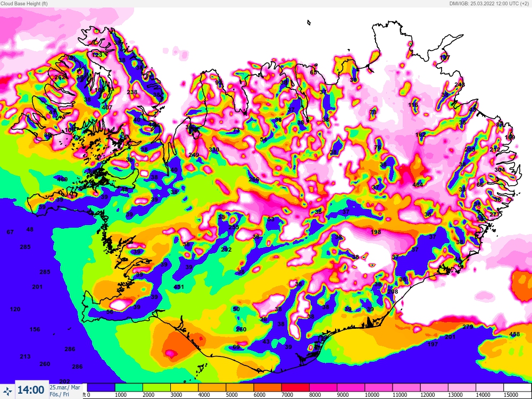Select the magenta 8000–9000 ft legend swatch
Screen dimensions: 532x399
click(x=323, y=387)
